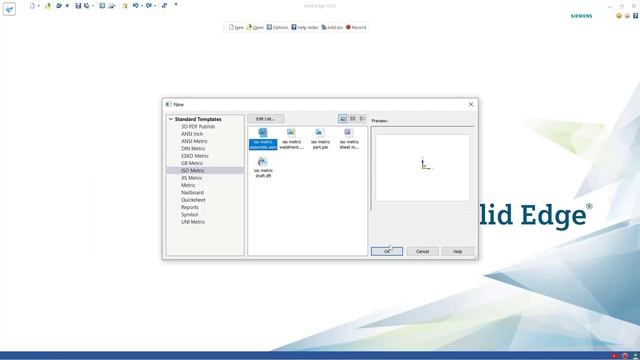The width and height of the screenshot is (640, 360).
Task: Click the Solid Edge application button
Action: 9,9
